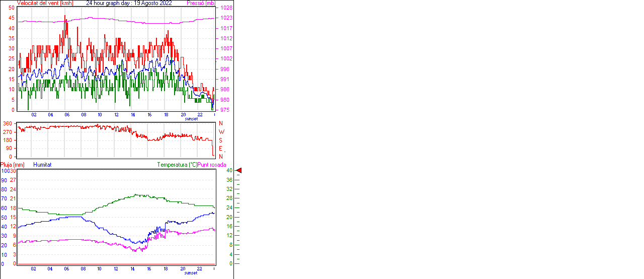Click the "W" wind direction label
The width and height of the screenshot is (644, 279).
[x=221, y=132]
